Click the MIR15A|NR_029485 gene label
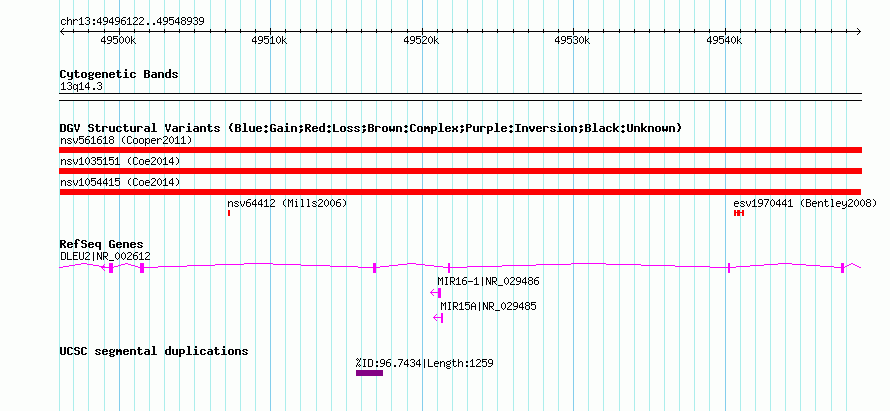 488,307
